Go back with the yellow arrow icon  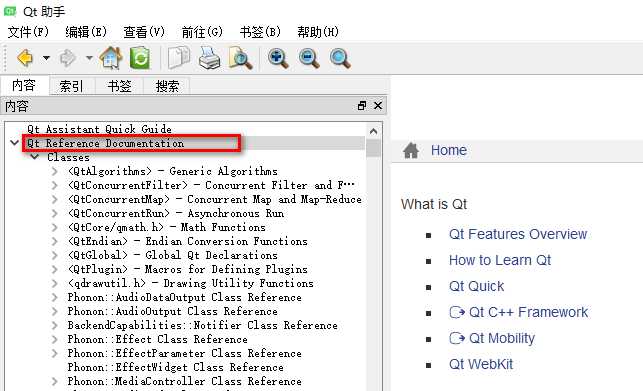pyautogui.click(x=25, y=58)
